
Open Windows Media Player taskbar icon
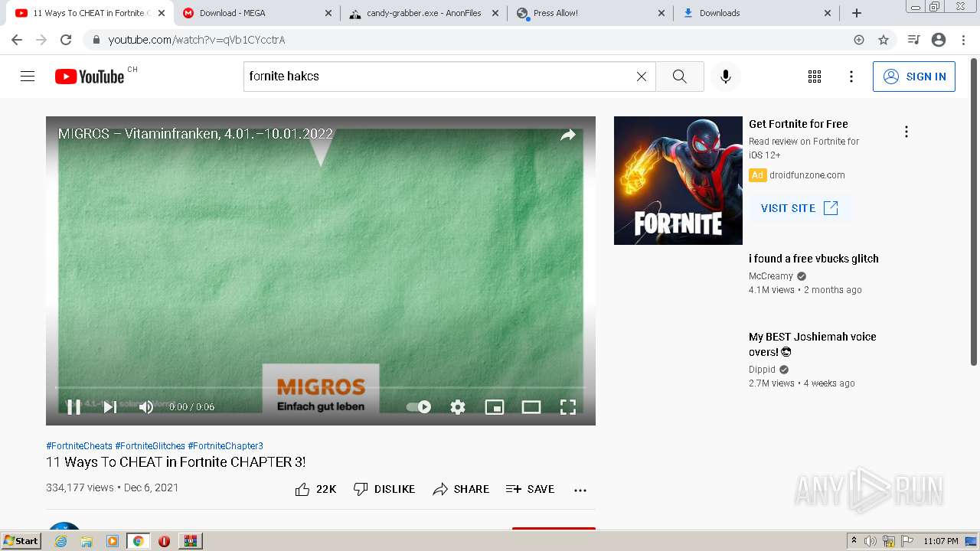[x=113, y=541]
